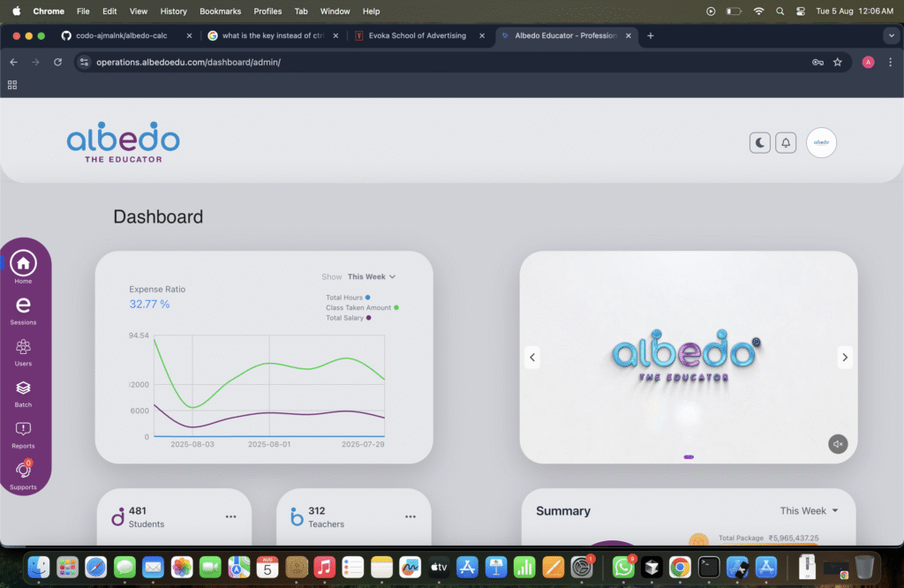Click the browser address bar
Image resolution: width=904 pixels, height=588 pixels.
441,63
